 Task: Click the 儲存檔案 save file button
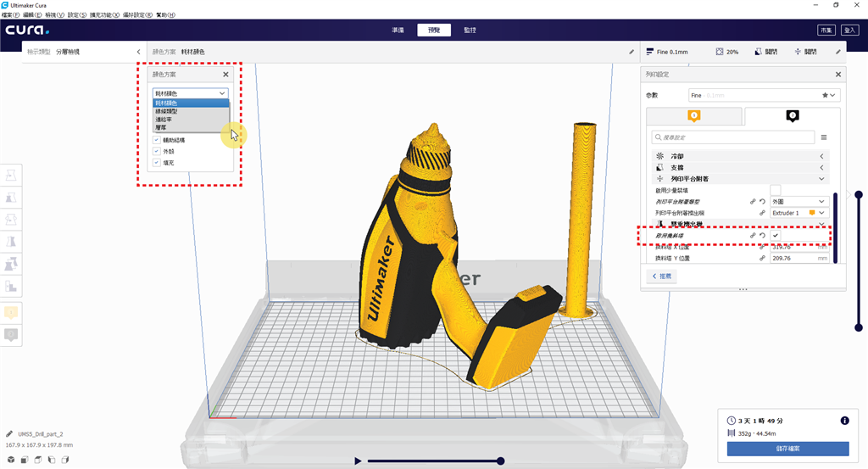coord(787,449)
